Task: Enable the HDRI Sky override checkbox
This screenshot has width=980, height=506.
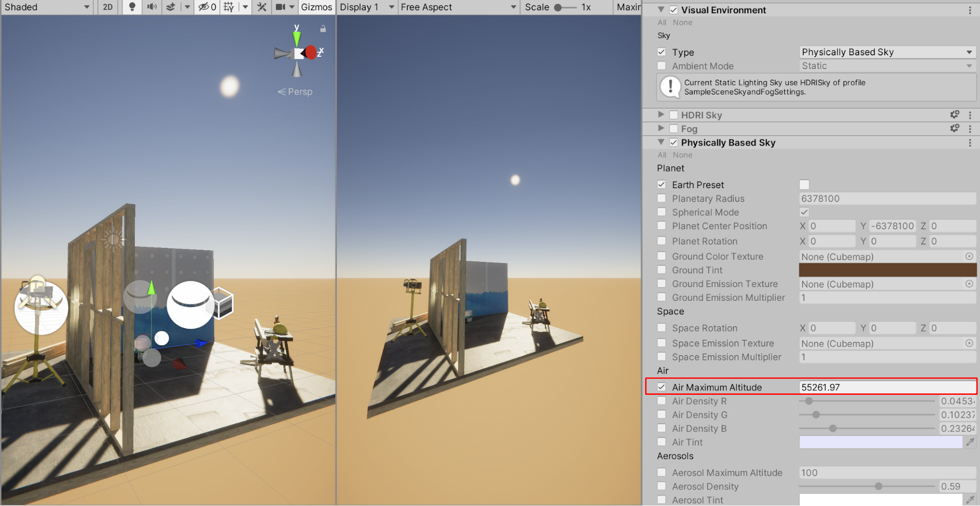Action: click(674, 115)
